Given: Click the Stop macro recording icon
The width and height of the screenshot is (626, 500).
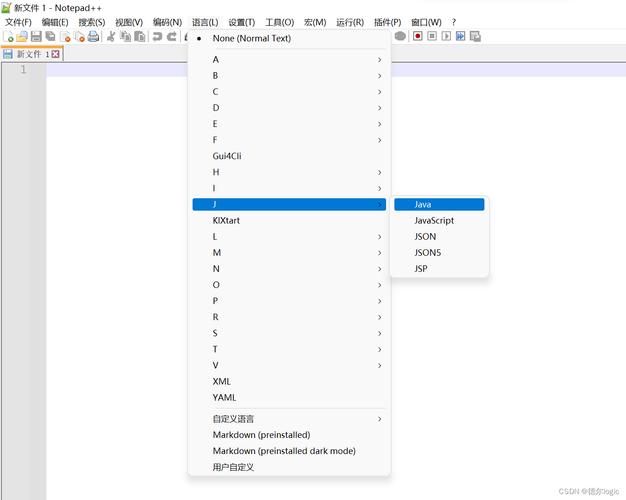Looking at the screenshot, I should coord(432,36).
